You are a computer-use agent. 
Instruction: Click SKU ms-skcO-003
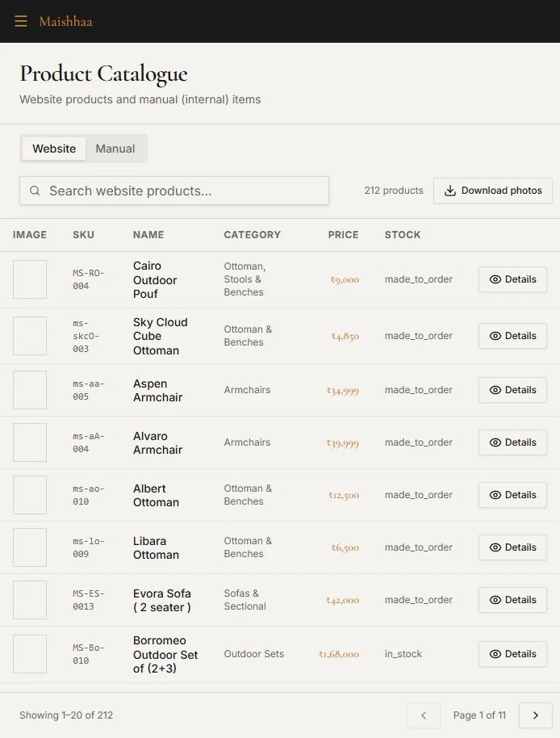tap(86, 336)
